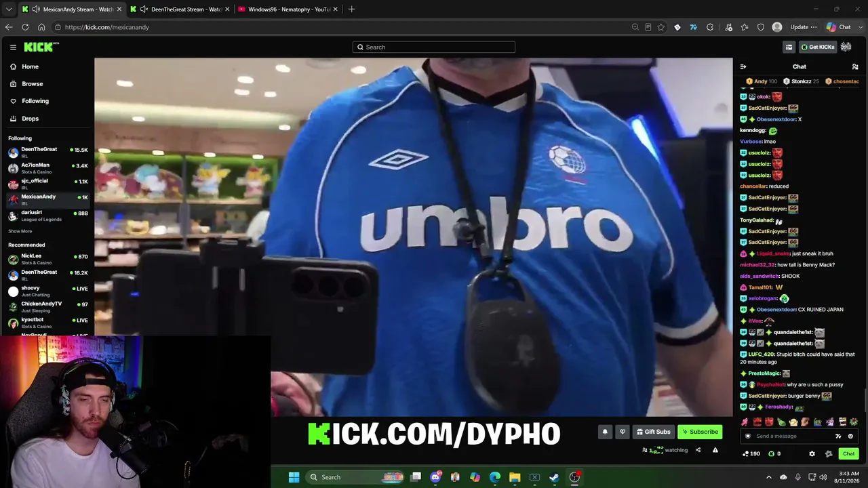Screen dimensions: 868x488
Task: Select the MexicanAndy Stream browser tab
Action: click(71, 9)
